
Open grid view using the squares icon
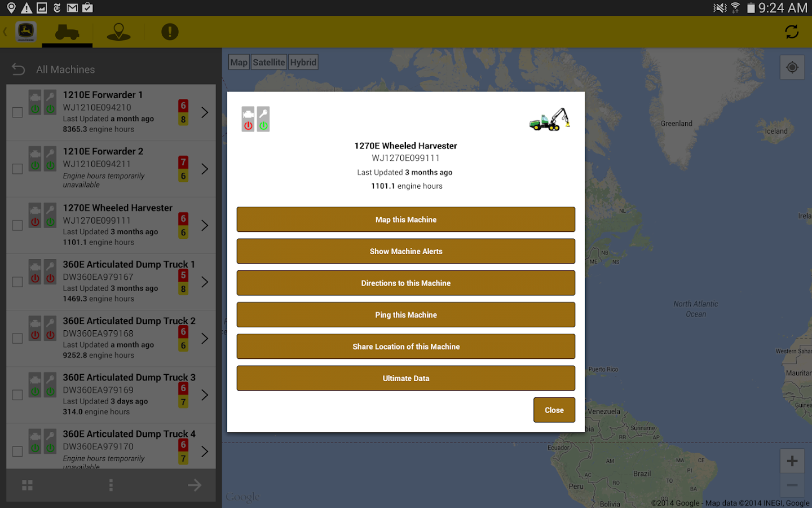tap(27, 485)
